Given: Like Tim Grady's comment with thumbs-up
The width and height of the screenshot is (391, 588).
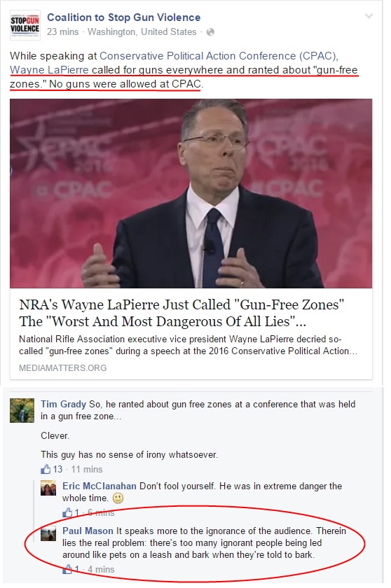Looking at the screenshot, I should tap(46, 469).
